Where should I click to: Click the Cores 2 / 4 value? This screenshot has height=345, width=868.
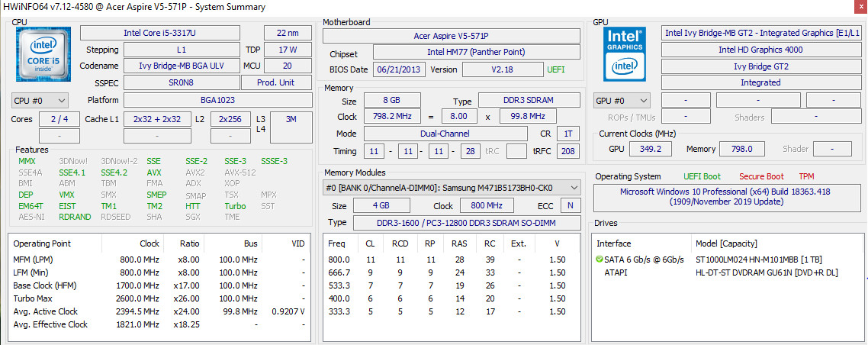(59, 119)
